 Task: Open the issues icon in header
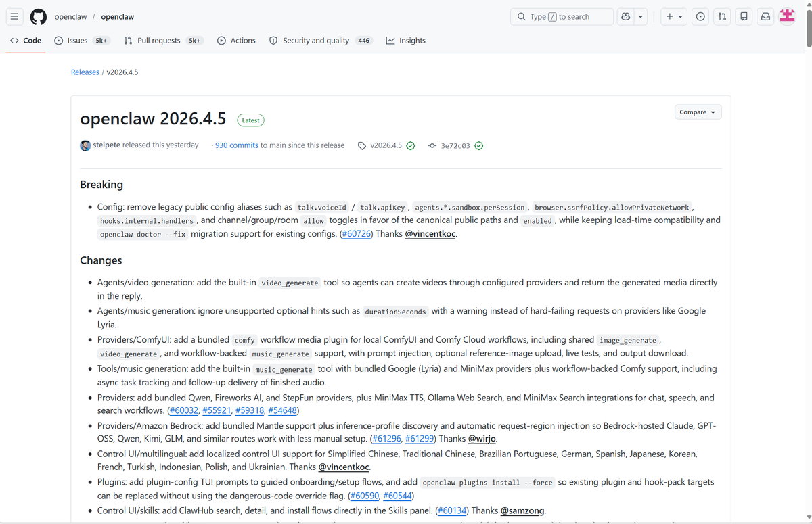point(700,17)
